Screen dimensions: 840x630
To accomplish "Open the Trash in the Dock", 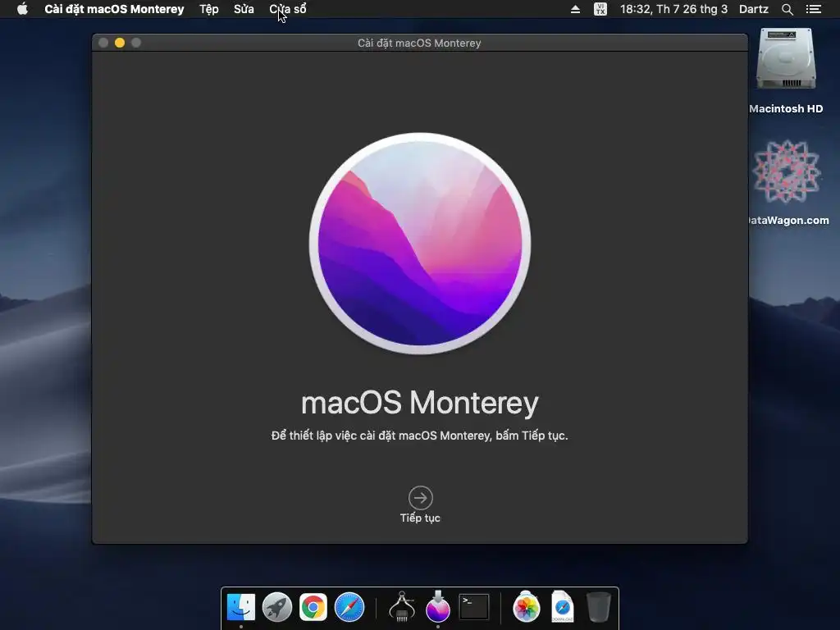I will tap(598, 607).
